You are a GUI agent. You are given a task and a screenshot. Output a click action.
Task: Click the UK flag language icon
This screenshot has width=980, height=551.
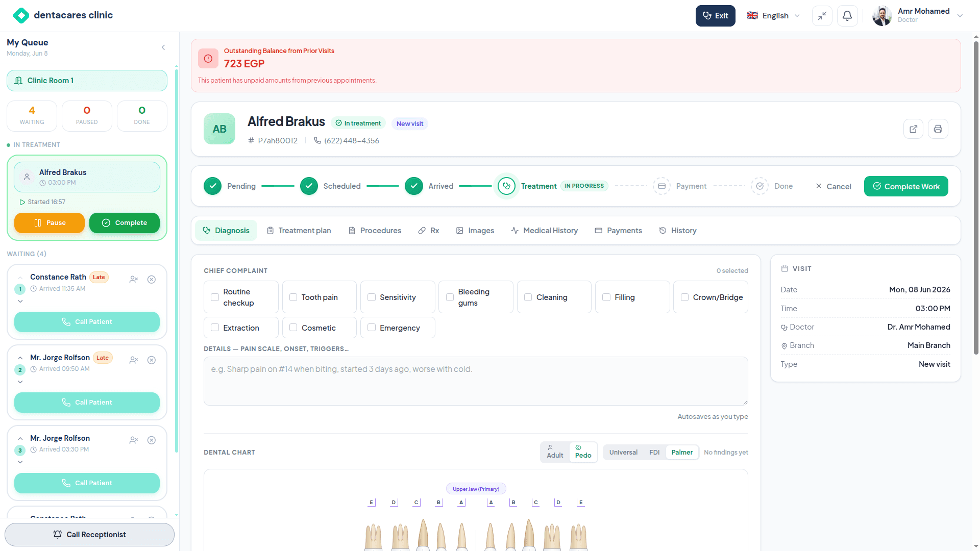752,16
